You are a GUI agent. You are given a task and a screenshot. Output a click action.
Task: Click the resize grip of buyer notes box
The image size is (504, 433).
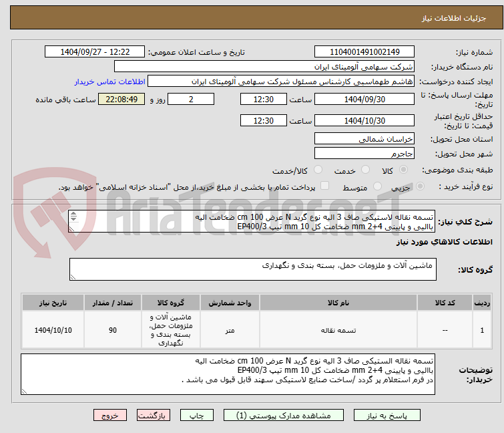(25, 391)
